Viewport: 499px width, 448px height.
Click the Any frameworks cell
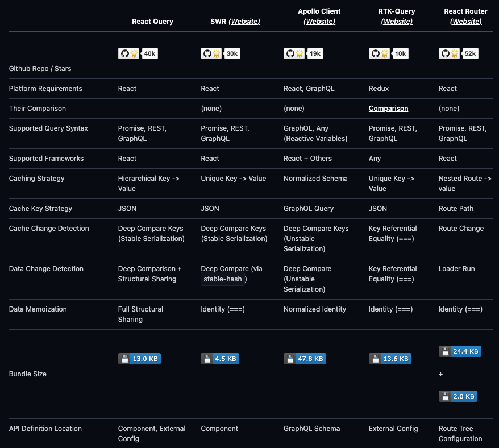(375, 159)
